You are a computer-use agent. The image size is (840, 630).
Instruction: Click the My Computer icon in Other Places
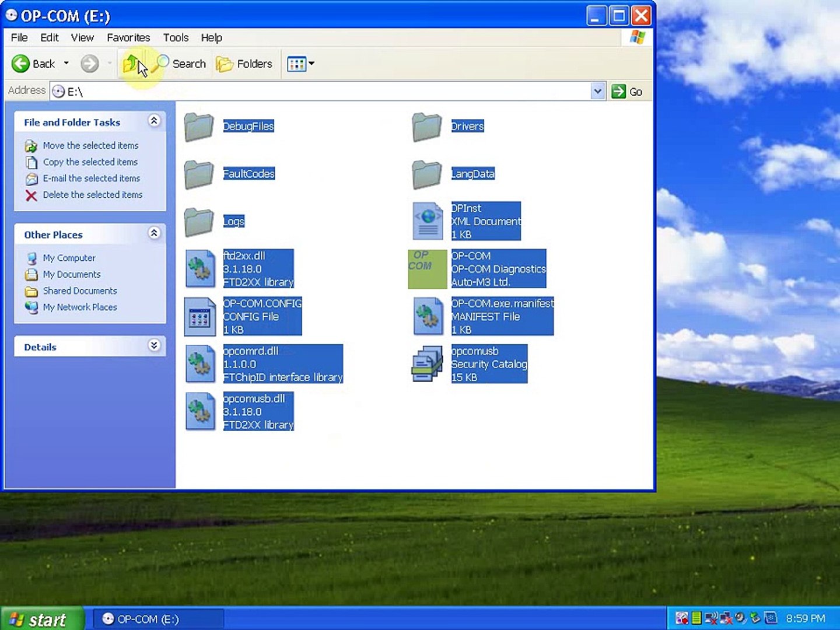pyautogui.click(x=32, y=258)
